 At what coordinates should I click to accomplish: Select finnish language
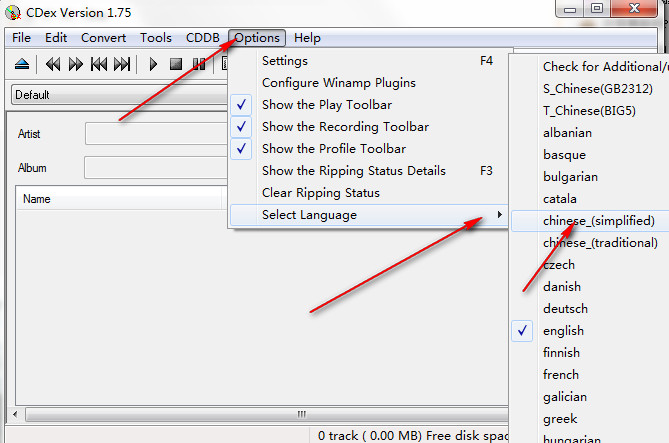[x=590, y=353]
